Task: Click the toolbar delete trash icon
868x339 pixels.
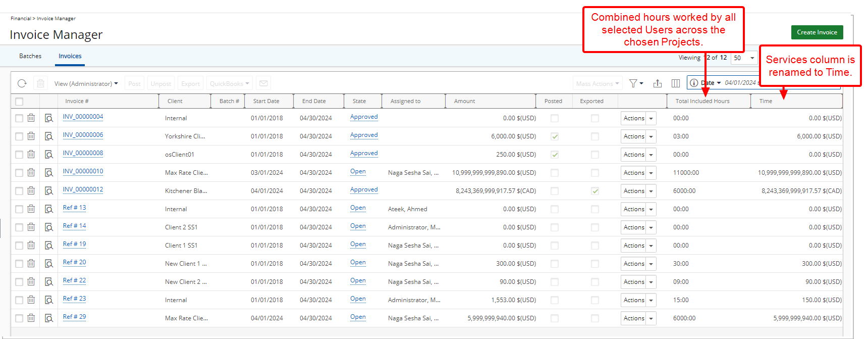Action: [x=41, y=83]
